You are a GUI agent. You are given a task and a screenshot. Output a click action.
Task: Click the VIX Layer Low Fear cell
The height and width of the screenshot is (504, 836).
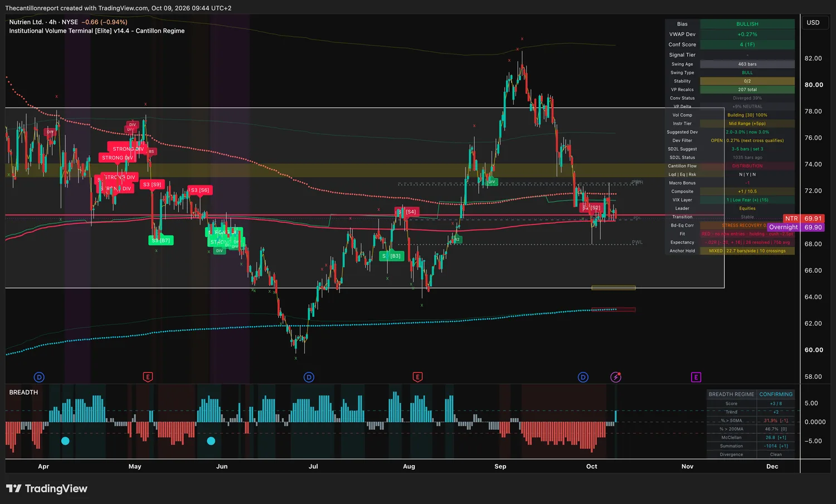click(x=747, y=200)
